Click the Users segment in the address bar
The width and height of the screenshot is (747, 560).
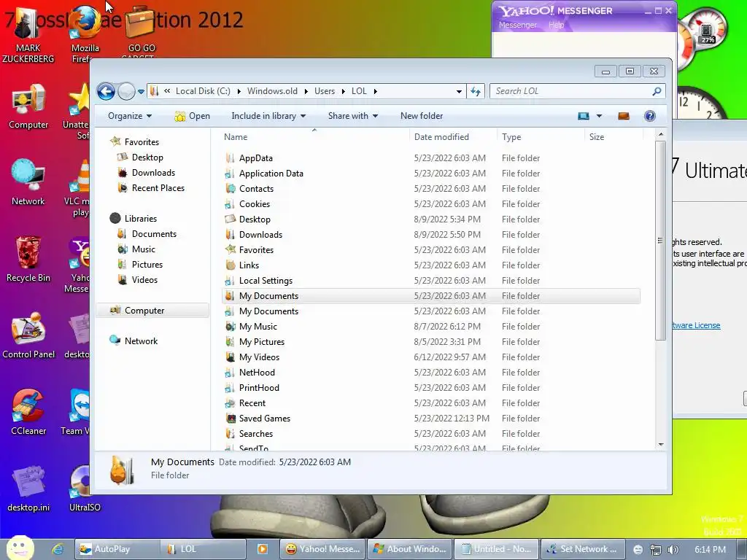pos(325,91)
